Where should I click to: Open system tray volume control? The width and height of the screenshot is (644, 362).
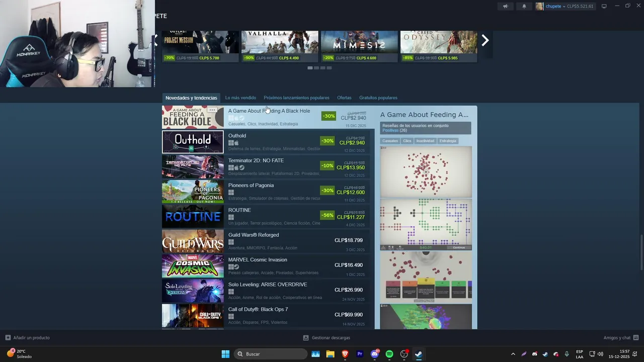coord(600,354)
